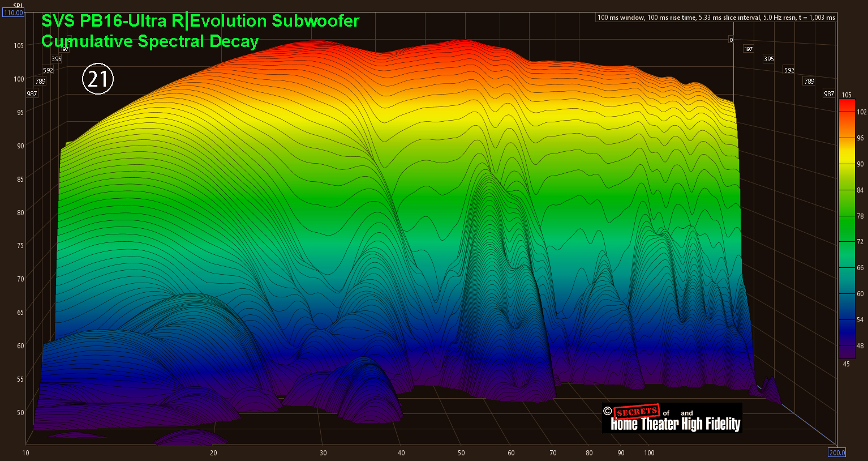The height and width of the screenshot is (461, 868).
Task: Click the 96 value on the color scale
Action: click(x=861, y=138)
